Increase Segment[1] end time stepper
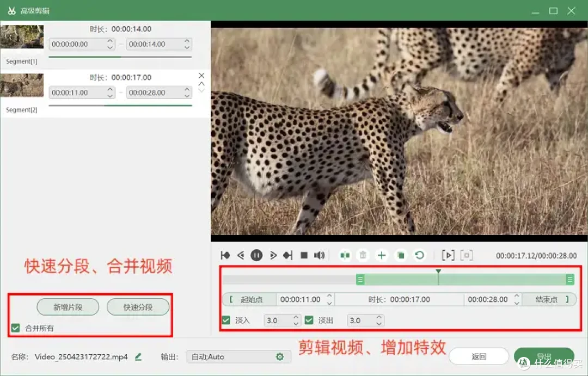This screenshot has width=588, height=376. pos(187,41)
